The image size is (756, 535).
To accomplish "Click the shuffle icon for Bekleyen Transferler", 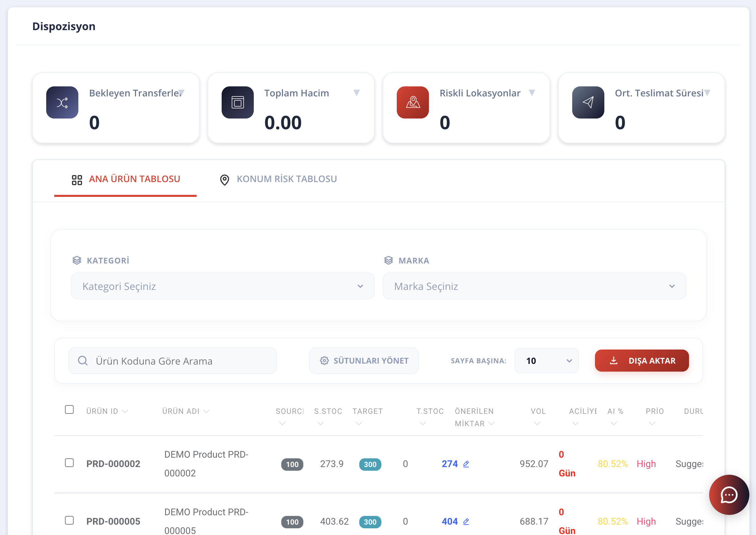I will (x=62, y=102).
